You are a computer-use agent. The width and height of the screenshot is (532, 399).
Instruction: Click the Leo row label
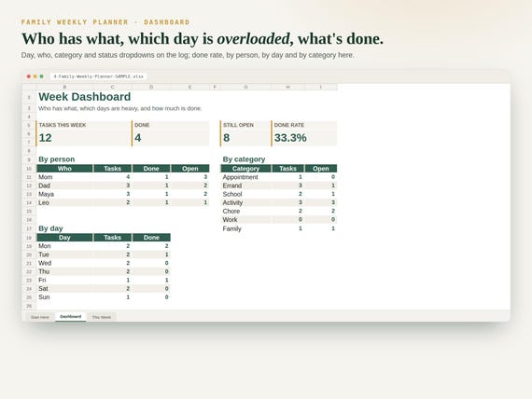coord(44,202)
